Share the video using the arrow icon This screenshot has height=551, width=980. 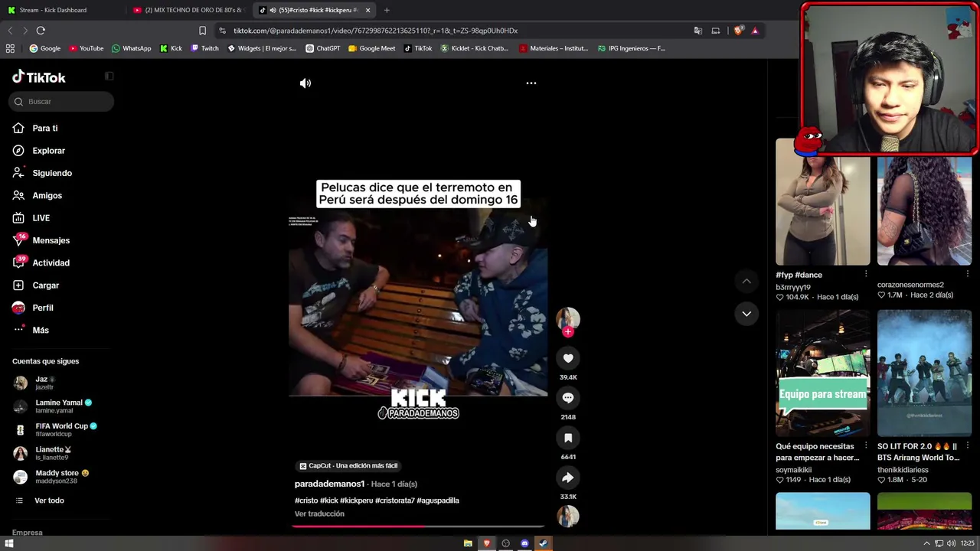click(568, 478)
